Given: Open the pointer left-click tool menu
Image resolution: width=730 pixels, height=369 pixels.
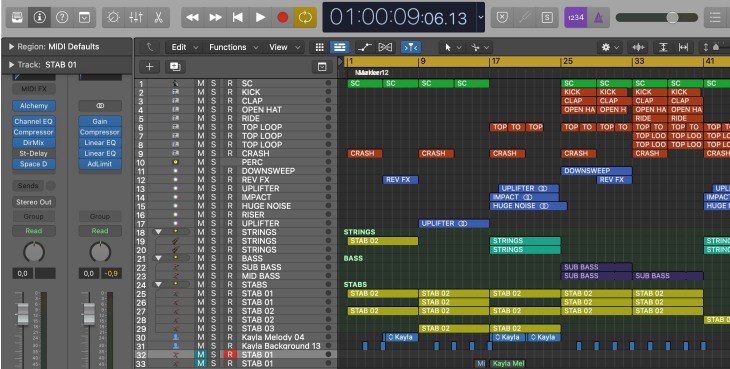Looking at the screenshot, I should tap(452, 47).
